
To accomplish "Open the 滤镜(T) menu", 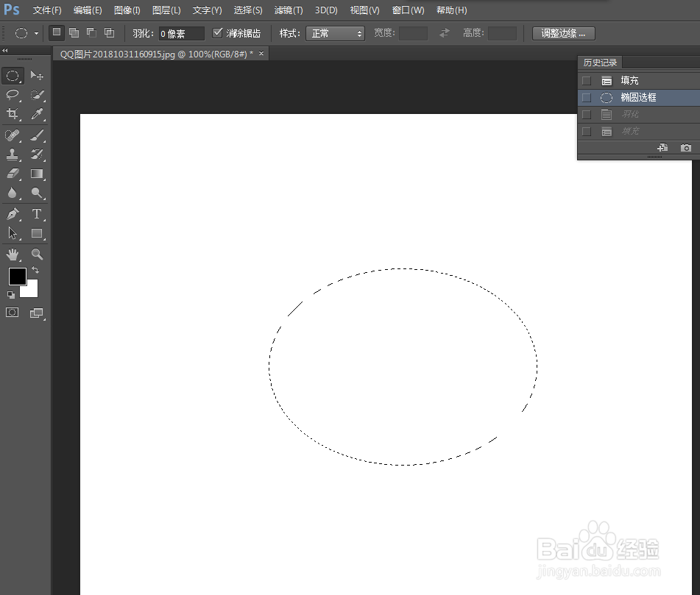I will point(289,10).
